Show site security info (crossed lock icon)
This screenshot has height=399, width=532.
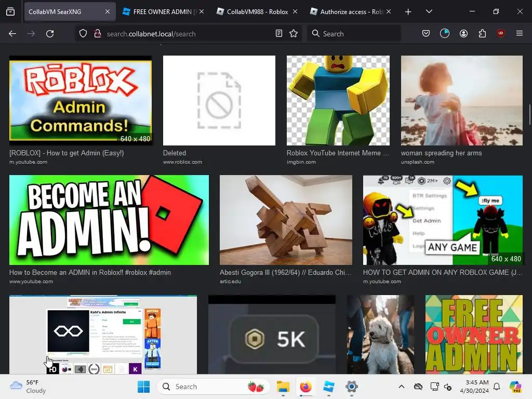coord(98,34)
